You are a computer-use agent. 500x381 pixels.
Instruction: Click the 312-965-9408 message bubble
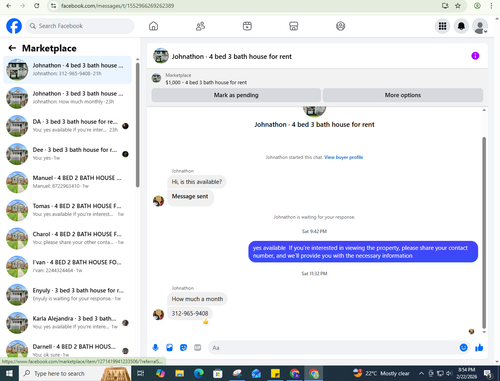(190, 313)
